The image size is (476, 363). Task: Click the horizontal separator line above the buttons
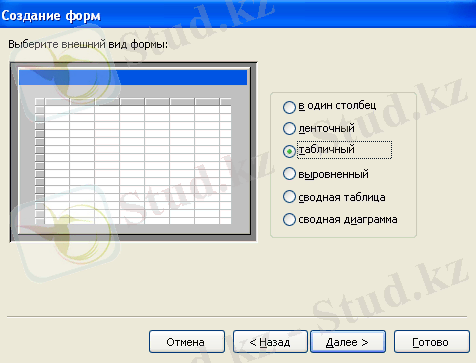coord(237,317)
